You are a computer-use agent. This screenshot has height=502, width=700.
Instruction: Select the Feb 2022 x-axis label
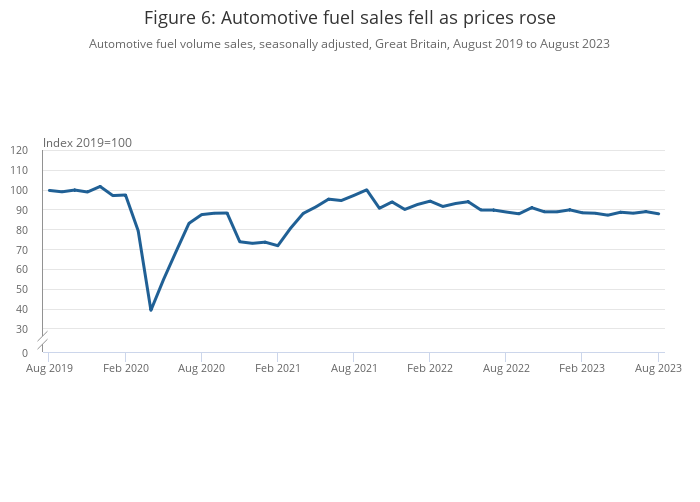tap(429, 368)
